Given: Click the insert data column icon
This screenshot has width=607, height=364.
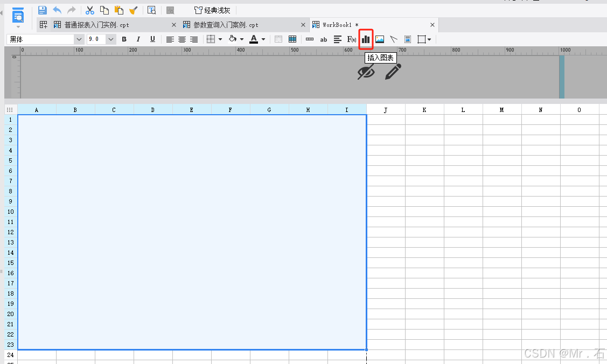Looking at the screenshot, I should click(310, 39).
